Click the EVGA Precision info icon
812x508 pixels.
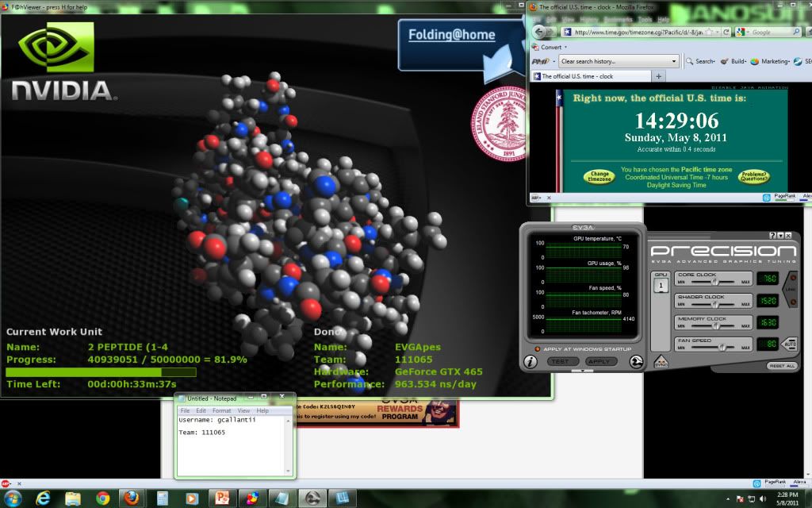coord(531,361)
